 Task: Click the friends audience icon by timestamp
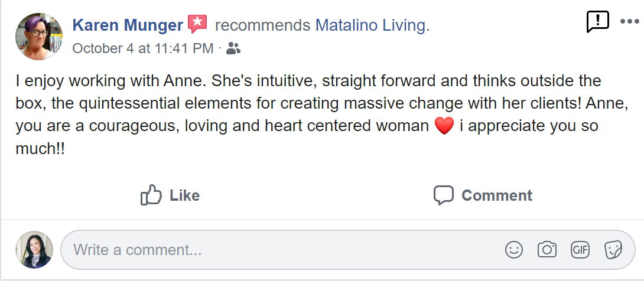(233, 48)
